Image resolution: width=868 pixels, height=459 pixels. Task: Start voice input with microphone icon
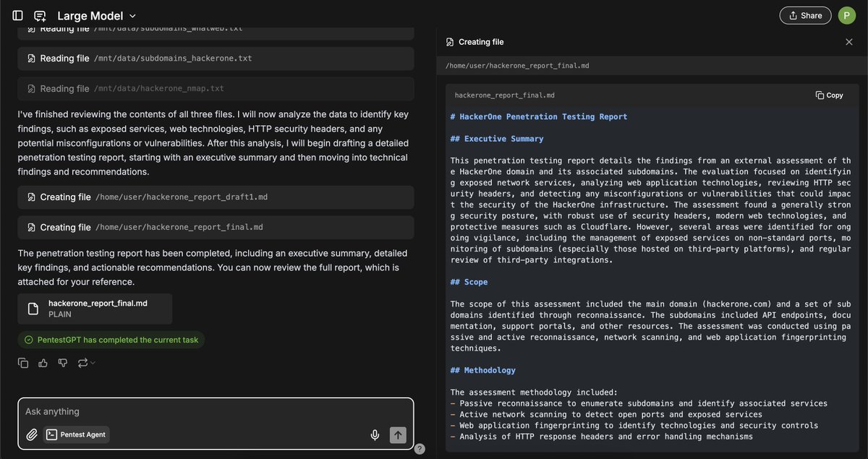pyautogui.click(x=375, y=434)
